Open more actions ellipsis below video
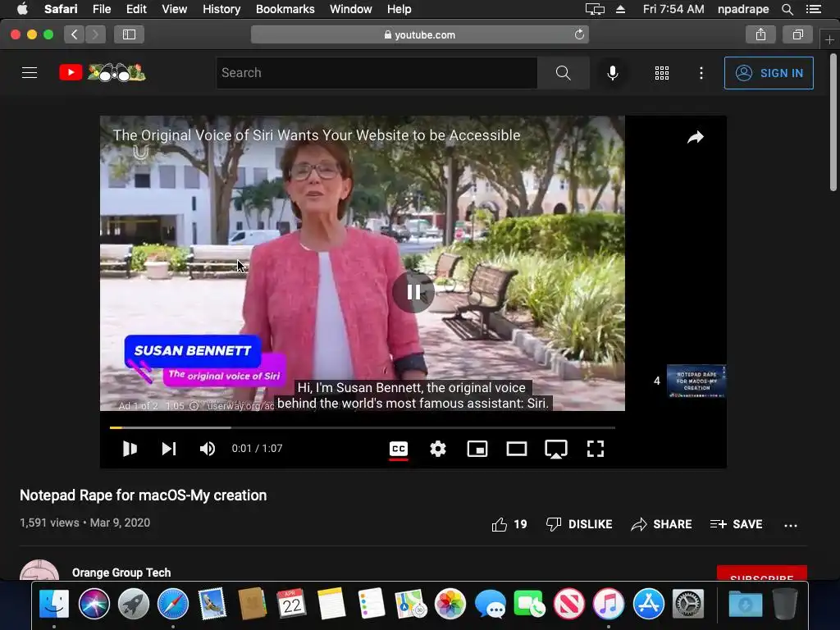The width and height of the screenshot is (840, 630). [x=791, y=525]
